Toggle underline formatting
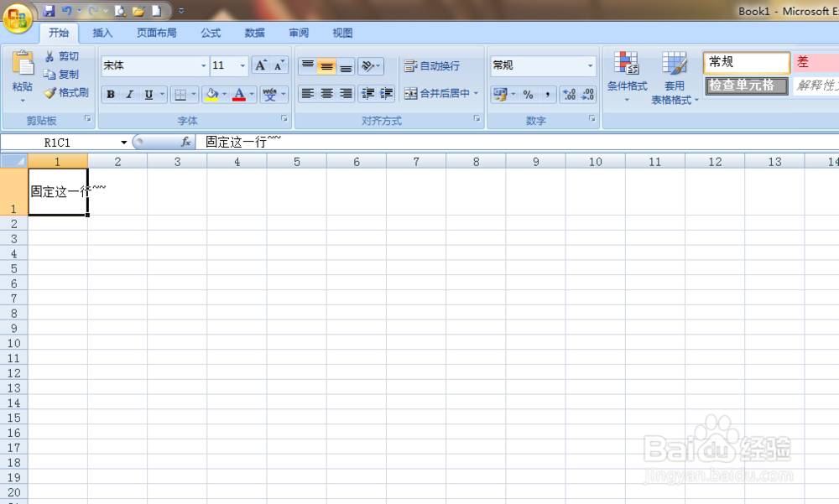The image size is (839, 504). [x=149, y=95]
